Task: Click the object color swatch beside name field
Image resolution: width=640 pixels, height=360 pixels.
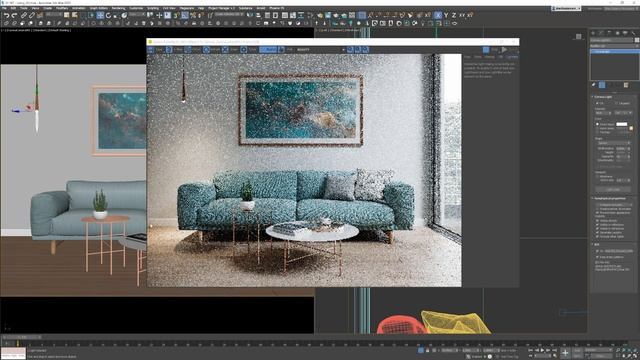Action: tap(637, 40)
